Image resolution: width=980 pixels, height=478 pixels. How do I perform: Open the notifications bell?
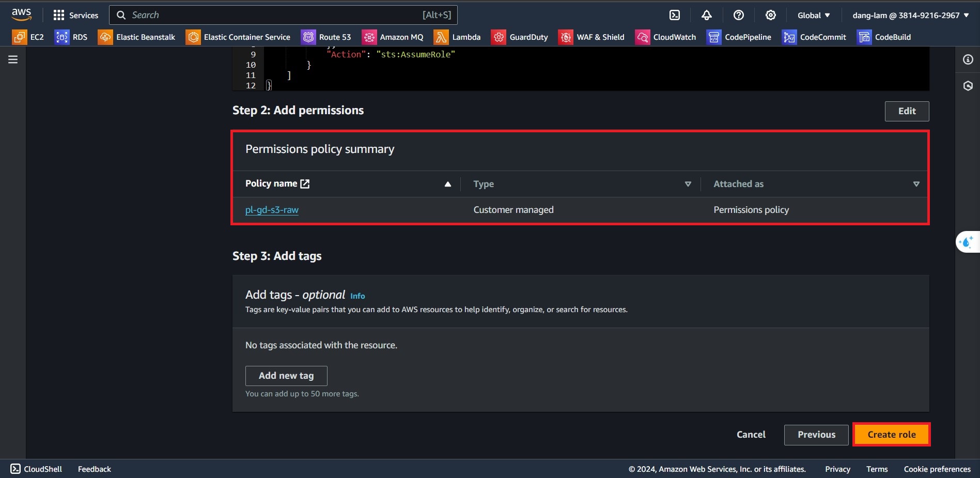tap(706, 16)
